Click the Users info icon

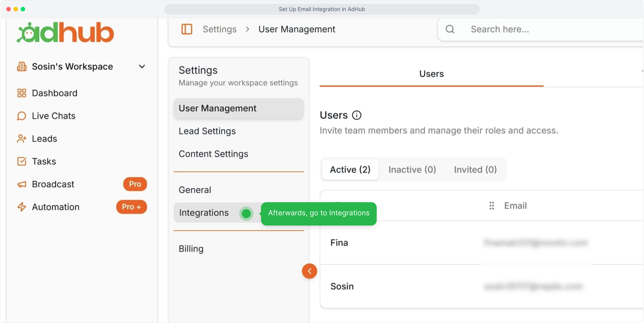[357, 115]
